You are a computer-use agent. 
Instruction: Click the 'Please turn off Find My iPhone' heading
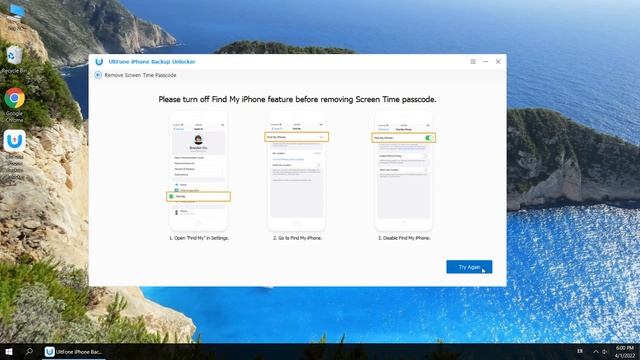[297, 99]
